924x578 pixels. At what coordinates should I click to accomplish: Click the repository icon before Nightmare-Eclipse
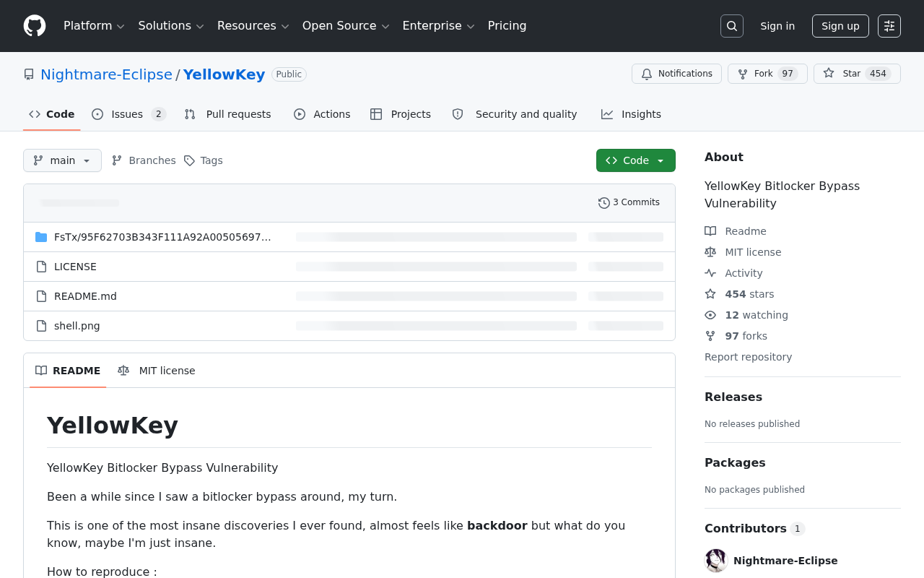pyautogui.click(x=29, y=74)
